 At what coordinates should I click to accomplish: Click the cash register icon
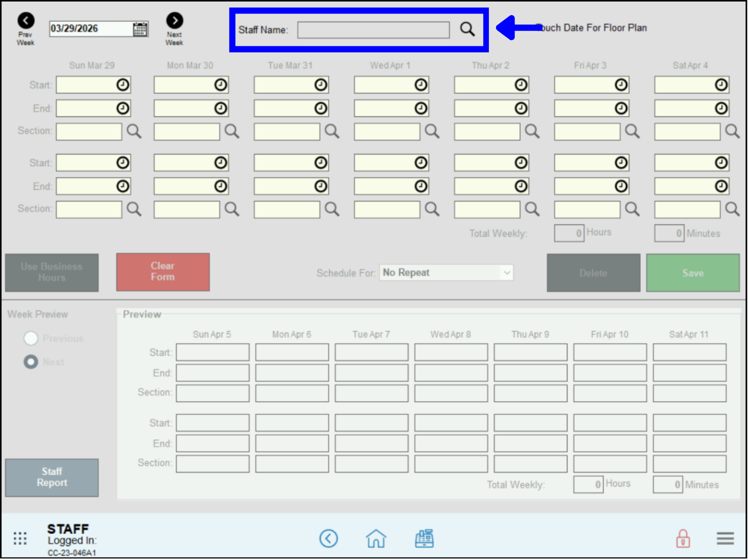(x=424, y=538)
